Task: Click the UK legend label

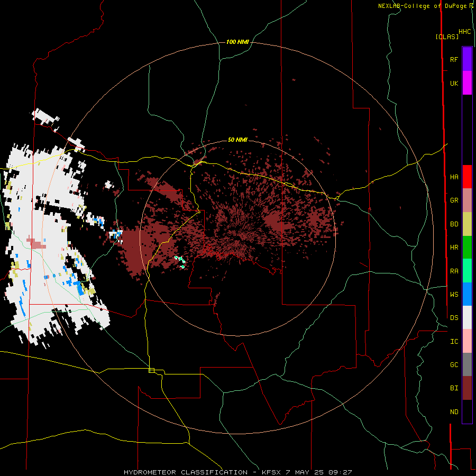Action: click(454, 83)
